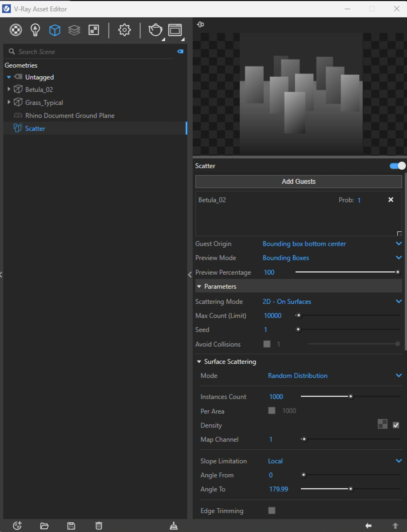
Task: Open the Render Elements layers icon
Action: 74,30
